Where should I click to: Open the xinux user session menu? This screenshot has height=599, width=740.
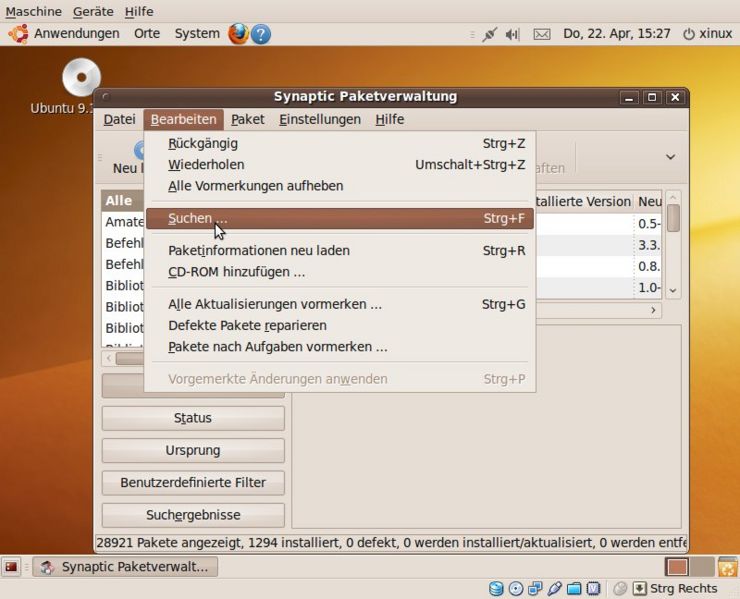(x=707, y=34)
